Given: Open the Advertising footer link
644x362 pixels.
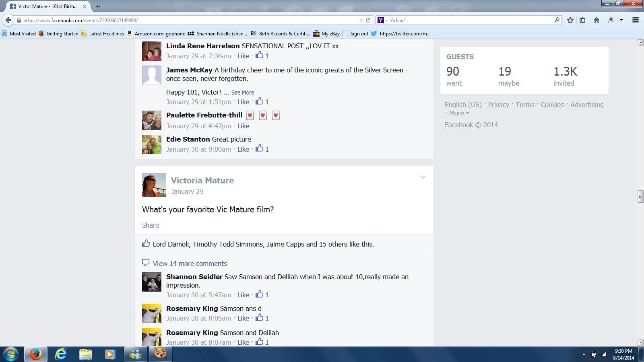Looking at the screenshot, I should tap(587, 105).
